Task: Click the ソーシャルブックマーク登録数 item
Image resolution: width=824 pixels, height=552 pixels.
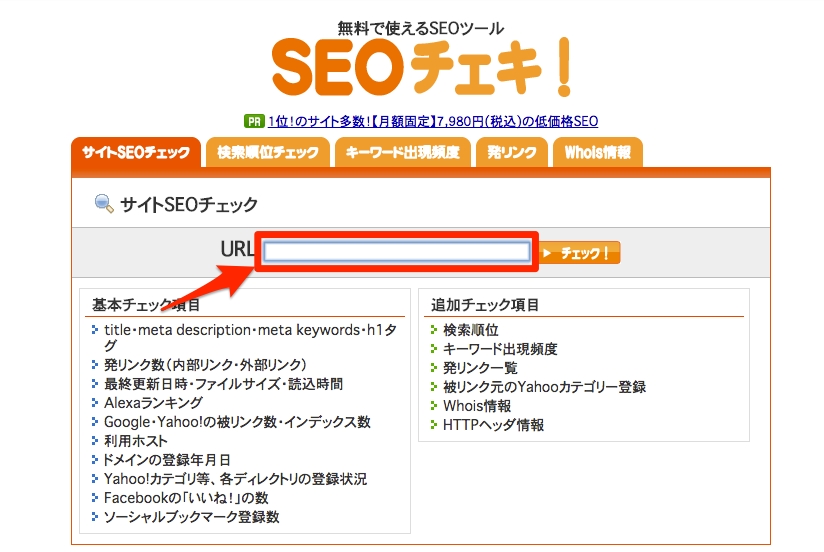Action: click(191, 517)
